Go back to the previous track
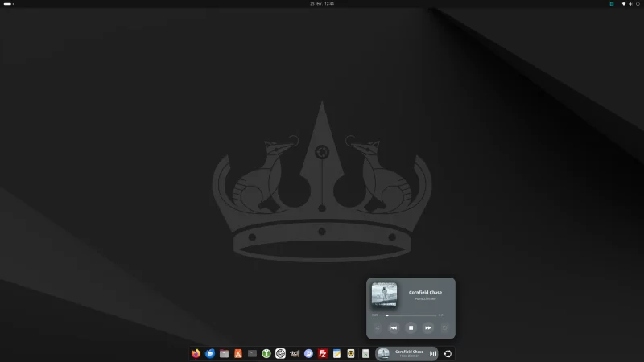 point(394,327)
